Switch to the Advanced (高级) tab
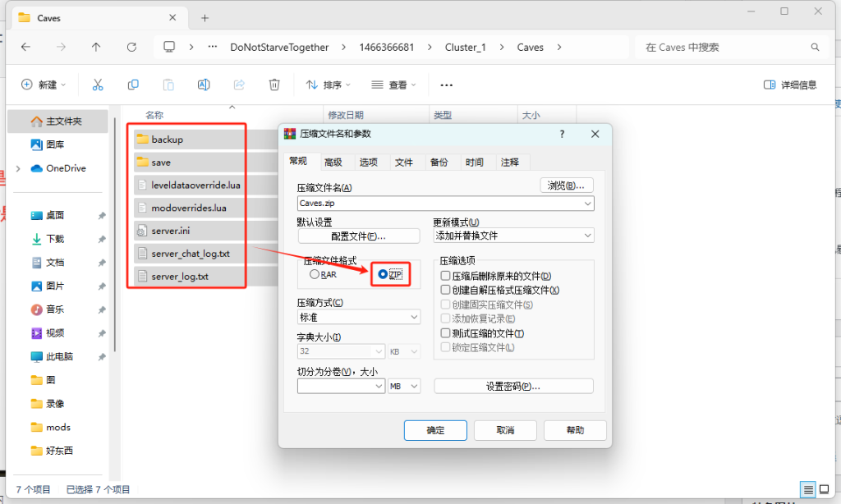841x504 pixels. (x=333, y=162)
